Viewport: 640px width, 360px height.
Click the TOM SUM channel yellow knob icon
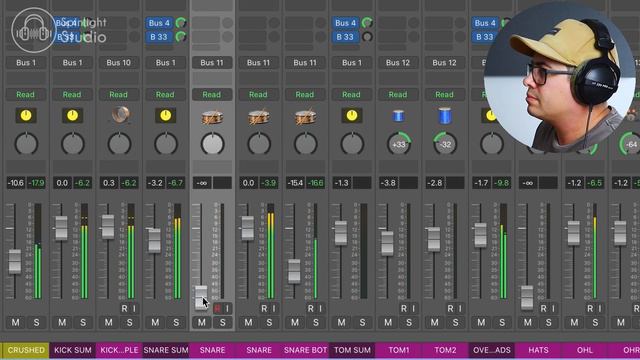pyautogui.click(x=351, y=116)
